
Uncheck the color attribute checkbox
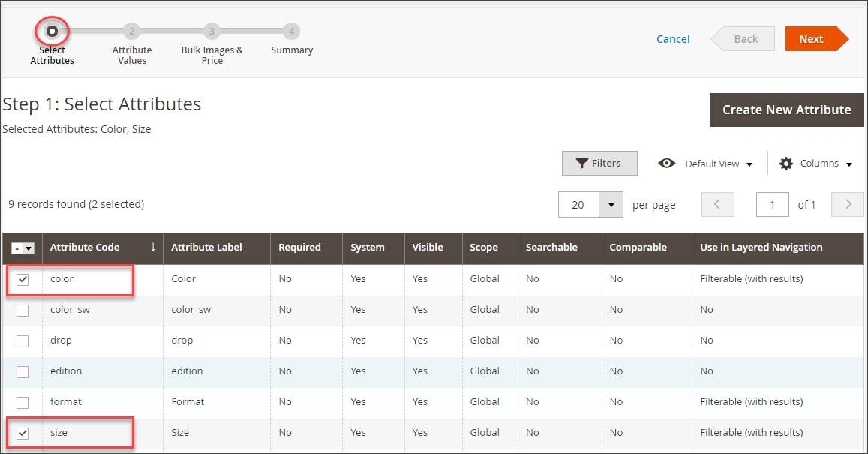click(23, 280)
